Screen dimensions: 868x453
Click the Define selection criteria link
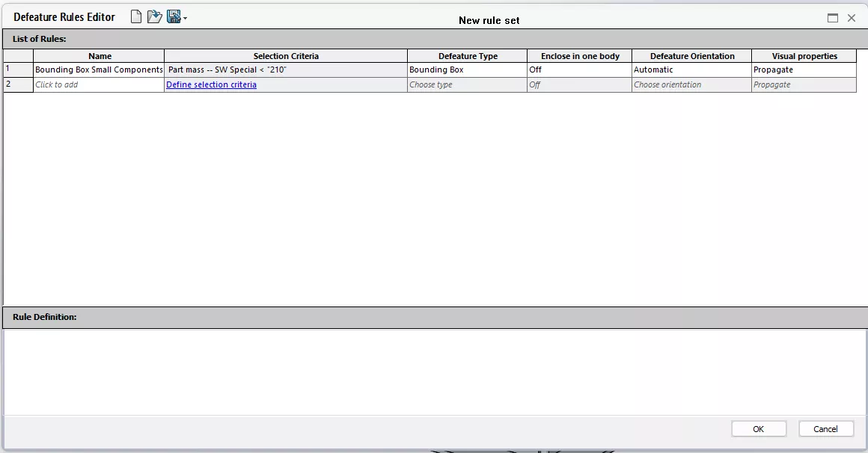(210, 84)
